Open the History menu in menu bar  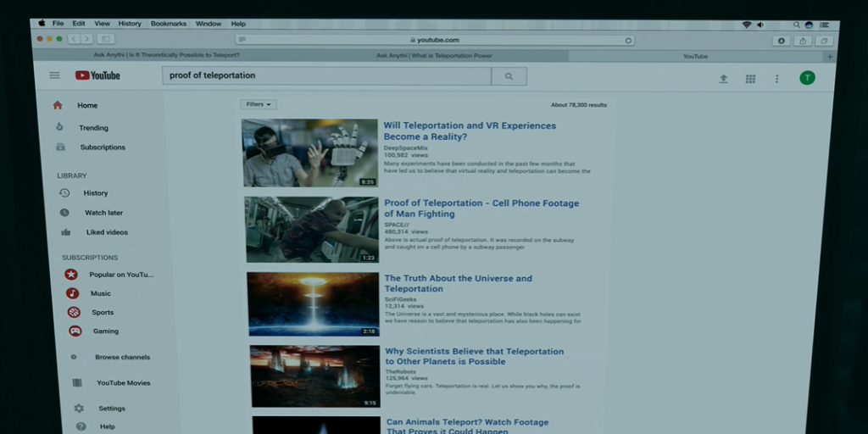click(x=130, y=24)
